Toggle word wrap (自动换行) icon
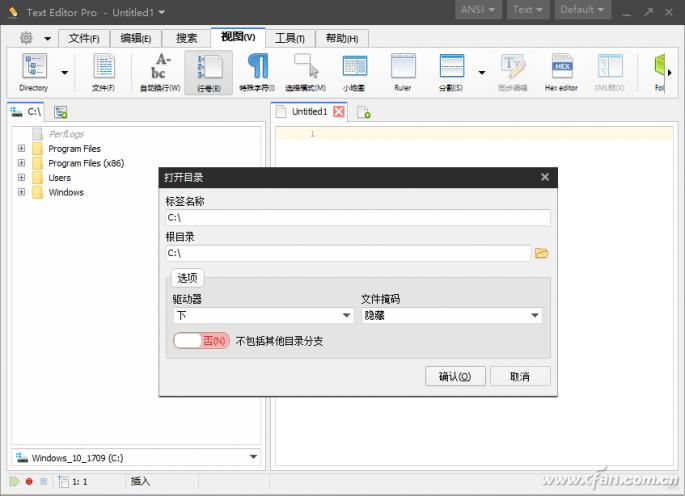This screenshot has width=685, height=496. click(x=160, y=71)
